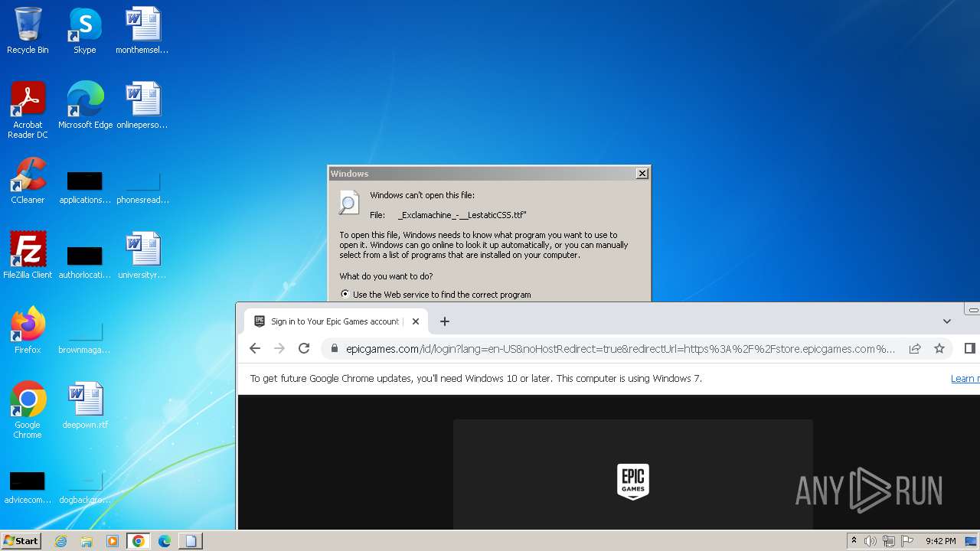Open Internet Explorer from taskbar
The width and height of the screenshot is (980, 551).
click(61, 541)
